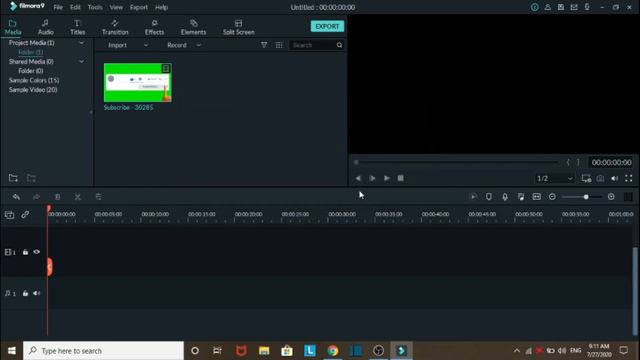Screen dimensions: 640x360
Task: Open the Elements tab
Action: pos(193,27)
